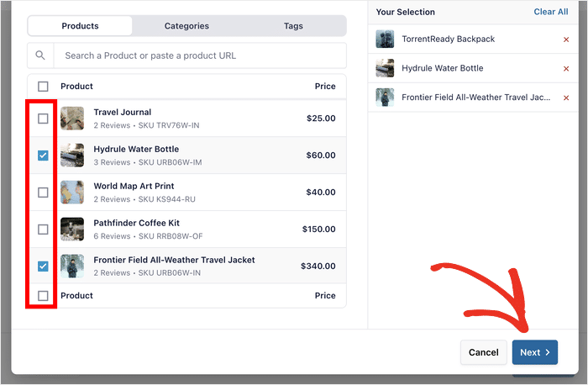Click the $25.00 price

(321, 119)
